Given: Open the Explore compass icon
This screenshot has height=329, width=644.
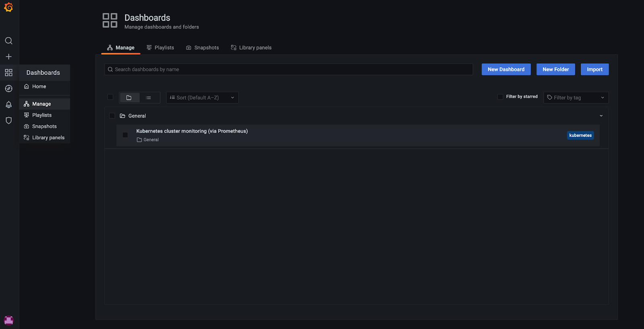Looking at the screenshot, I should coord(8,89).
